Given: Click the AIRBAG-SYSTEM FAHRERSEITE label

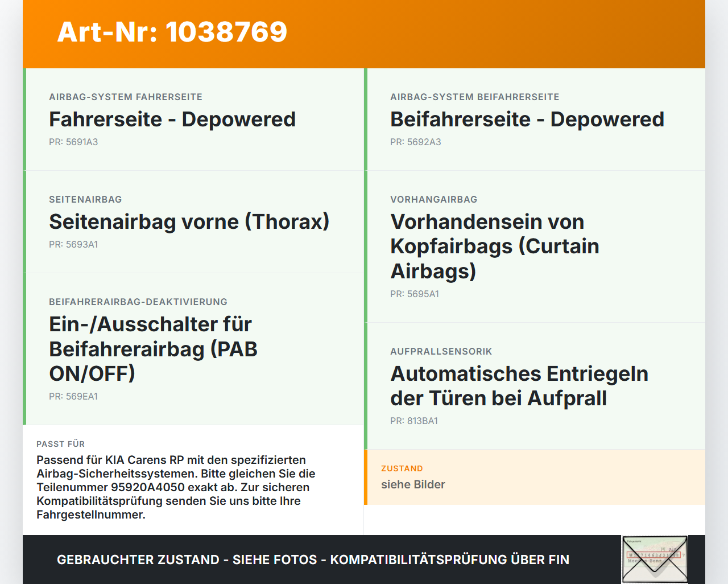Looking at the screenshot, I should pos(126,97).
